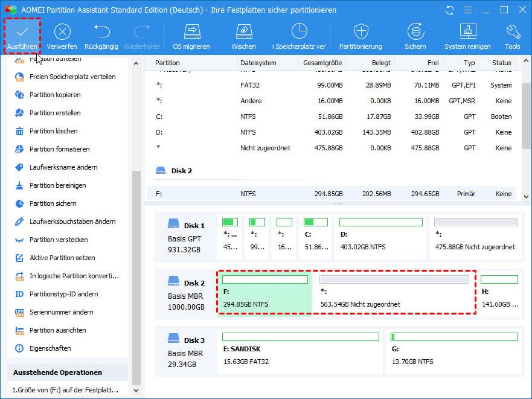
Task: Click the title bar refresh icon
Action: (x=449, y=10)
